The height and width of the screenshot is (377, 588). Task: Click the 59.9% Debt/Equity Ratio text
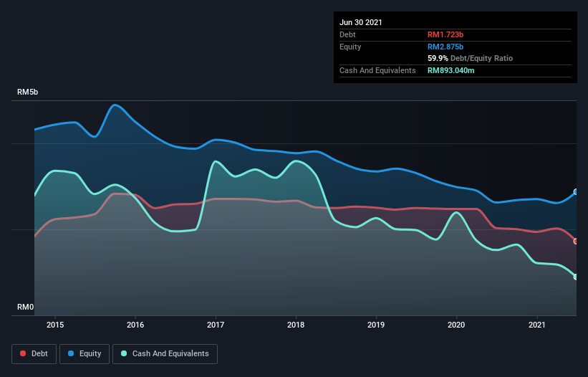pos(471,59)
